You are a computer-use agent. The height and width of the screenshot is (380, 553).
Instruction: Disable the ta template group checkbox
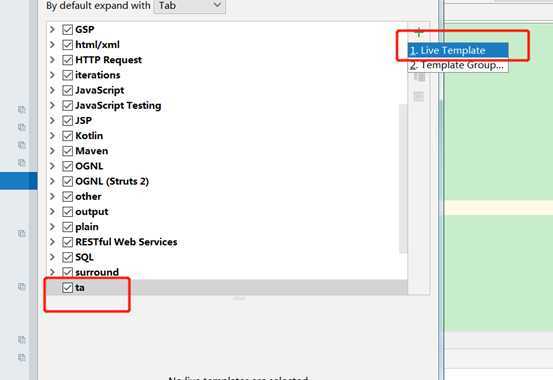pos(67,288)
